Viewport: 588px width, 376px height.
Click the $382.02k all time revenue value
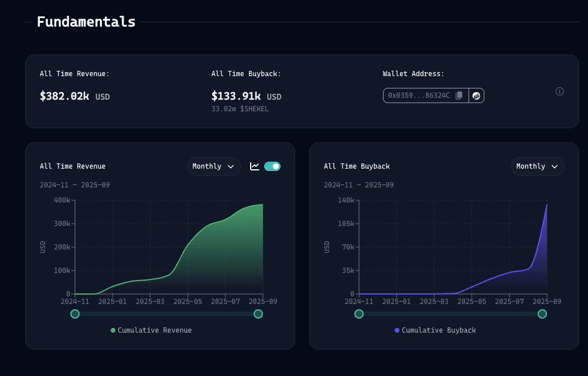coord(64,96)
